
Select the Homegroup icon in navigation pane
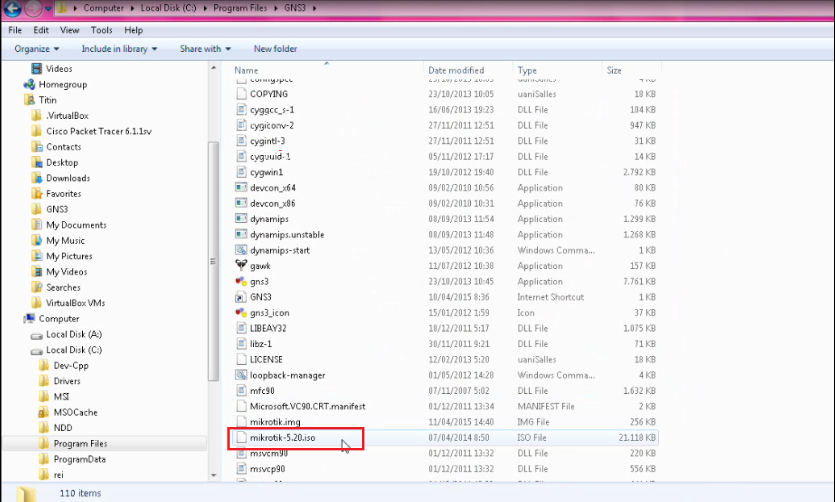tap(29, 85)
